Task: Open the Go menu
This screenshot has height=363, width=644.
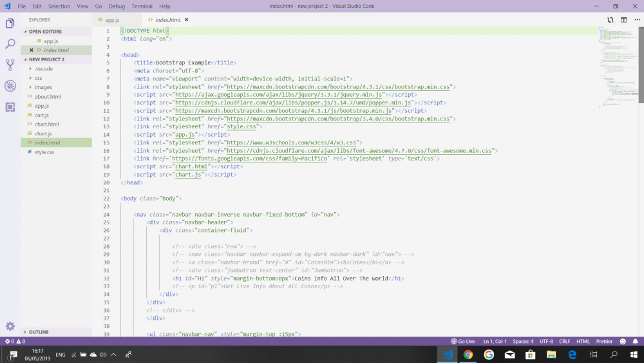Action: pos(99,6)
